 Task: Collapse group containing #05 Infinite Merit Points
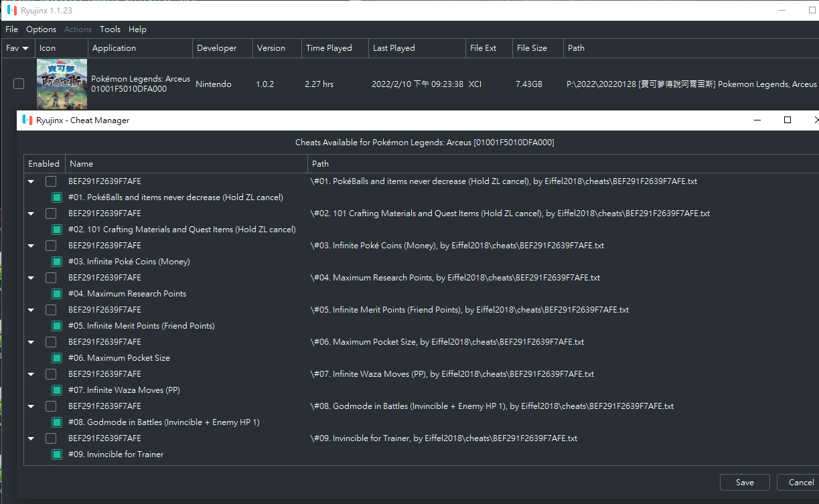coord(31,310)
